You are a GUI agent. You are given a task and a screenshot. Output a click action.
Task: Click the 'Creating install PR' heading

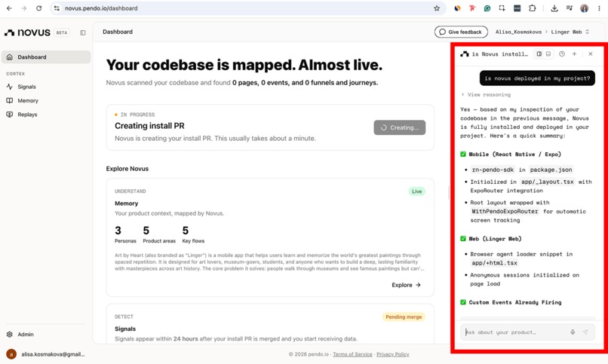coord(149,126)
